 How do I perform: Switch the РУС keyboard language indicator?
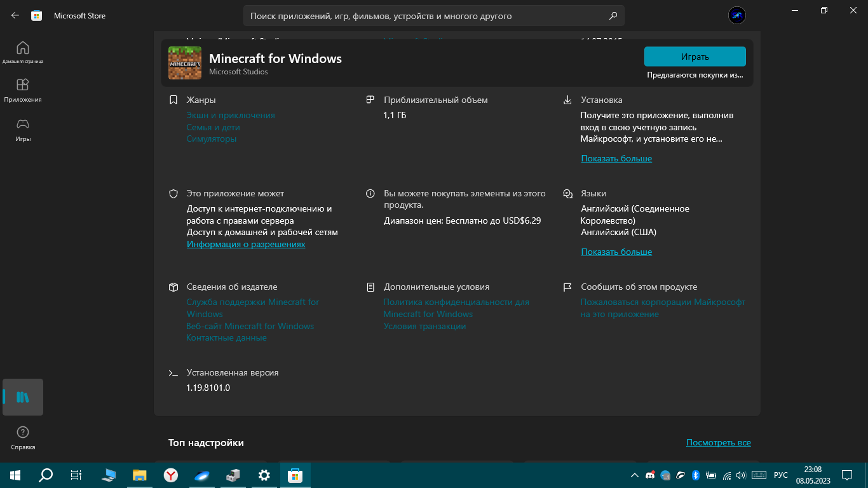coord(780,475)
